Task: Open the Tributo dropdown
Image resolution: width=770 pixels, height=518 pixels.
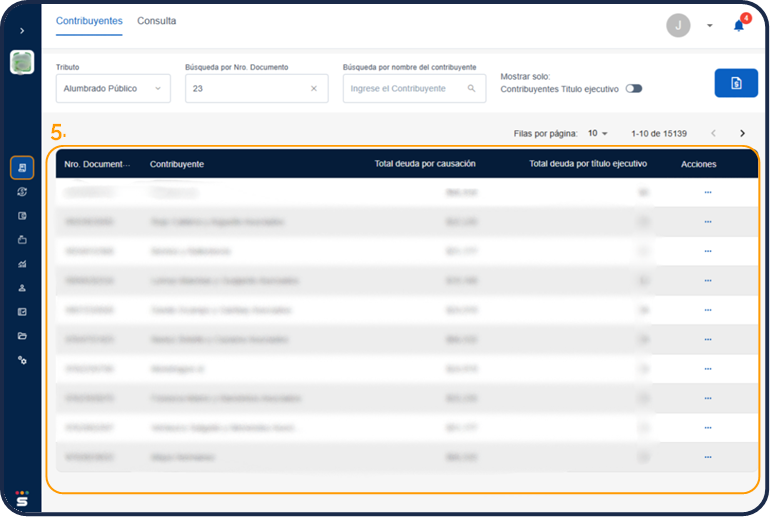Action: point(113,88)
